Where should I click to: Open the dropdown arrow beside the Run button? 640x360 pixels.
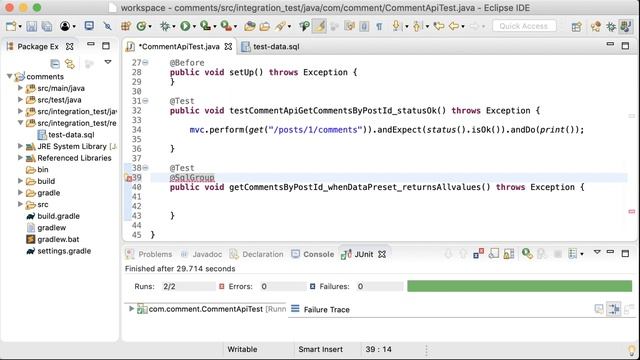(194, 27)
